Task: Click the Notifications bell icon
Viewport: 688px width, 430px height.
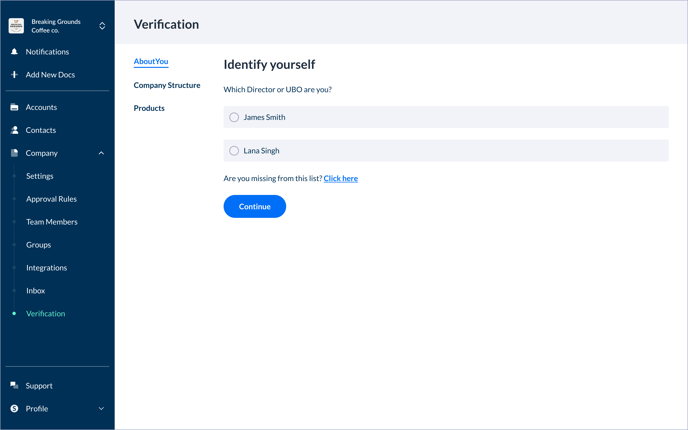Action: pyautogui.click(x=14, y=52)
